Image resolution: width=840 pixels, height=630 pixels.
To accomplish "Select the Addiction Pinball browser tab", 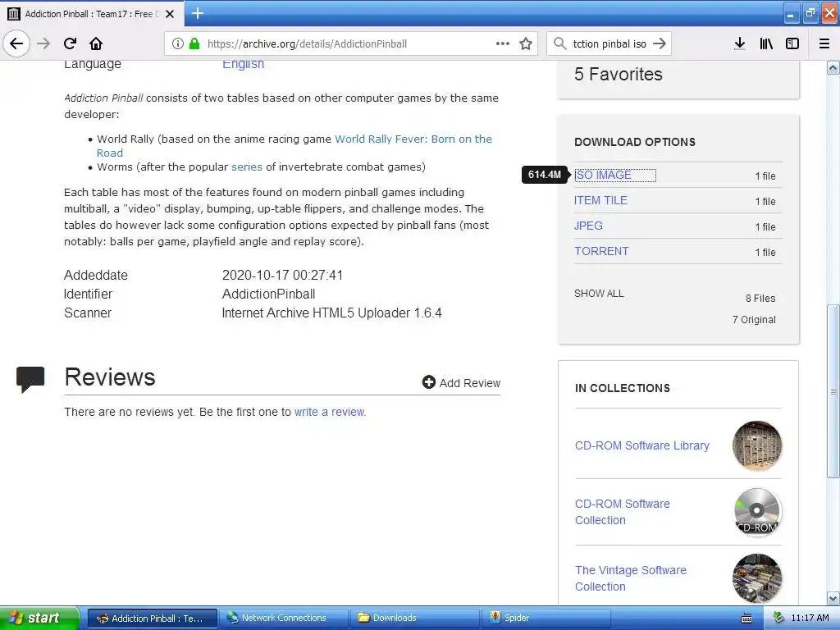I will (x=91, y=14).
